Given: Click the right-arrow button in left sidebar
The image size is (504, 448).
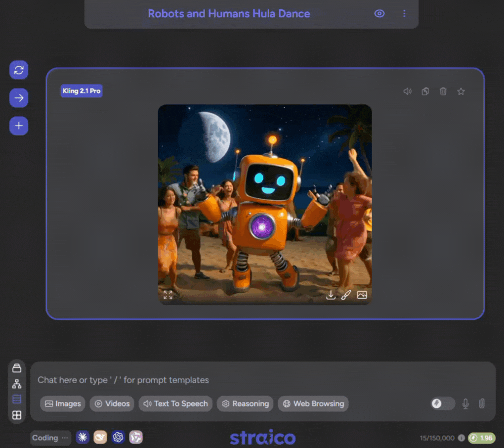Looking at the screenshot, I should click(x=19, y=98).
